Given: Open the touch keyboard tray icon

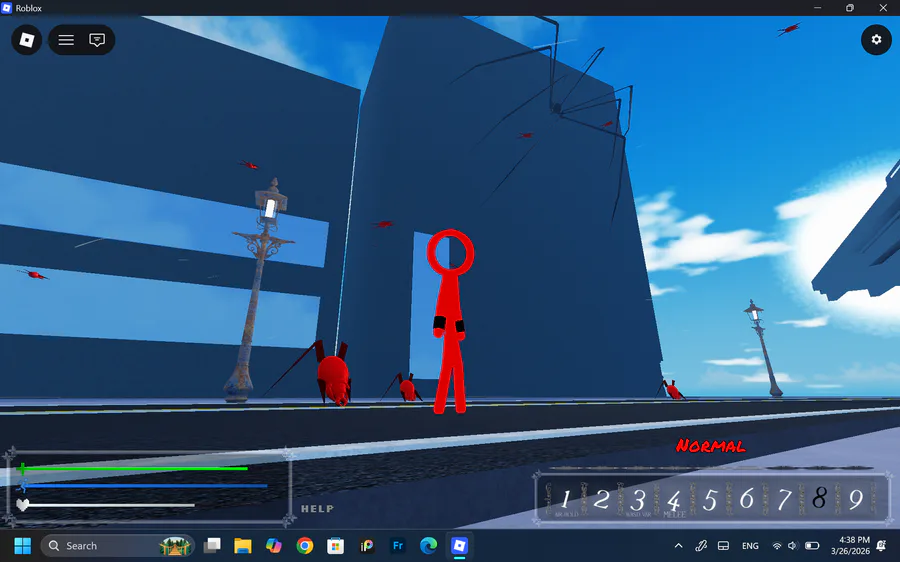Looking at the screenshot, I should (724, 545).
